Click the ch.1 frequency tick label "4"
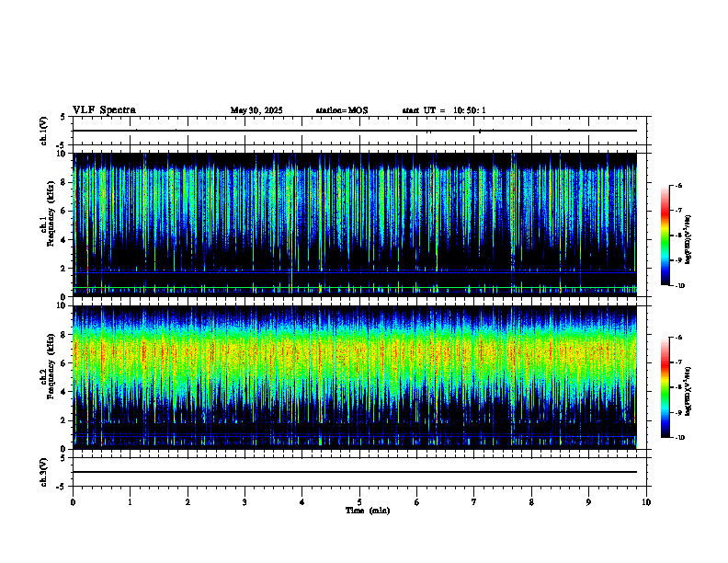728x563 pixels. [64, 240]
